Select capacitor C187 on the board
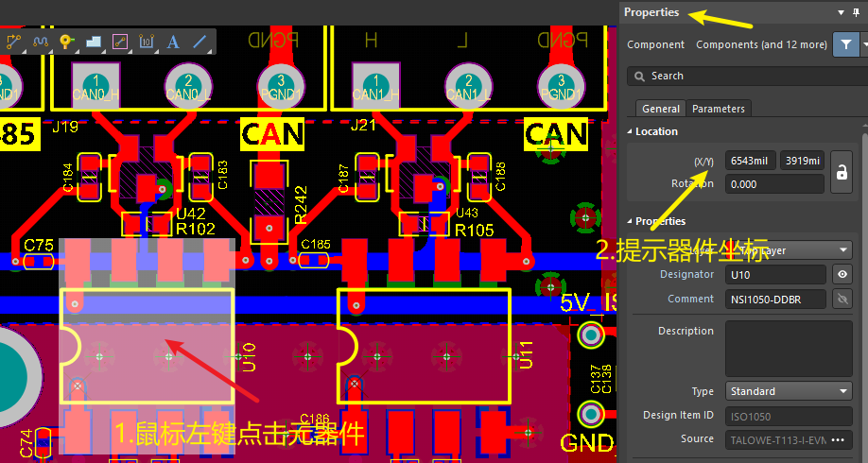868x463 pixels. click(368, 178)
